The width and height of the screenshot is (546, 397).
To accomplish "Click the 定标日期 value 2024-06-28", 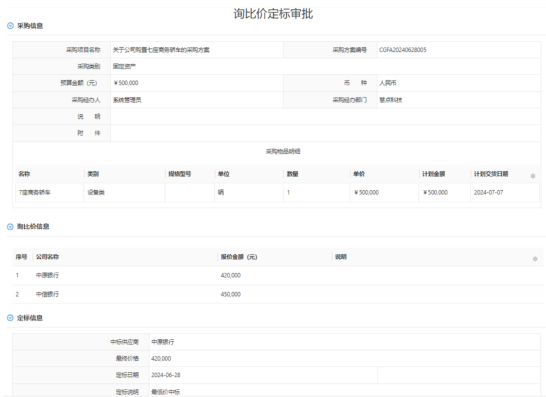I will (x=165, y=375).
